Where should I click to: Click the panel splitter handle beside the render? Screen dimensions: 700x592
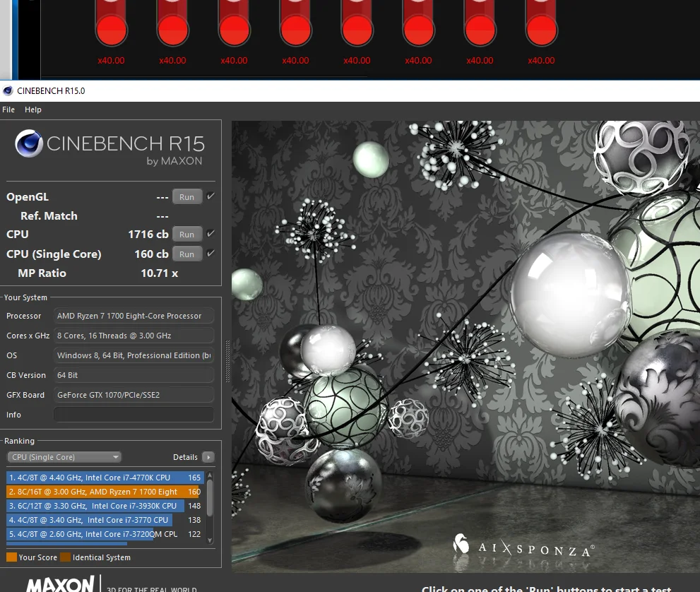[x=227, y=361]
